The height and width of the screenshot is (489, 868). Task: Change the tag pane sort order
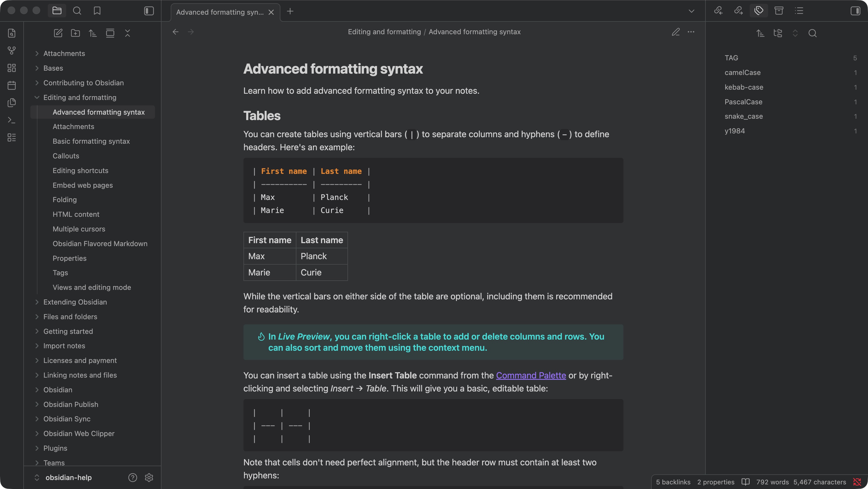(x=760, y=33)
